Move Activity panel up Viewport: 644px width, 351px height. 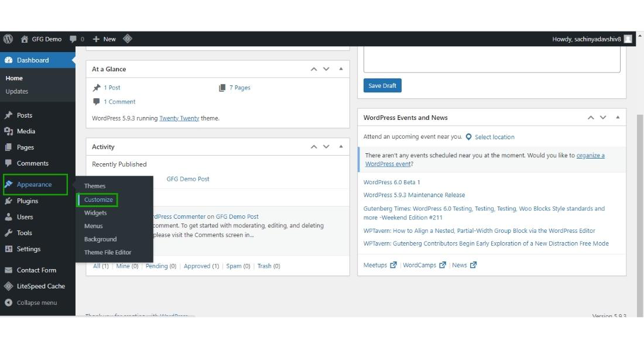coord(314,147)
